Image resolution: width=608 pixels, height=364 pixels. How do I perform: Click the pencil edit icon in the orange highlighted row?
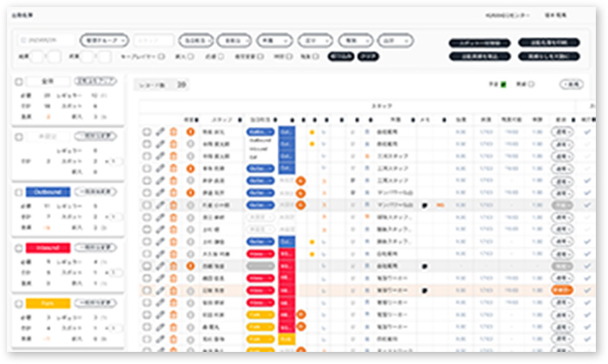(161, 291)
